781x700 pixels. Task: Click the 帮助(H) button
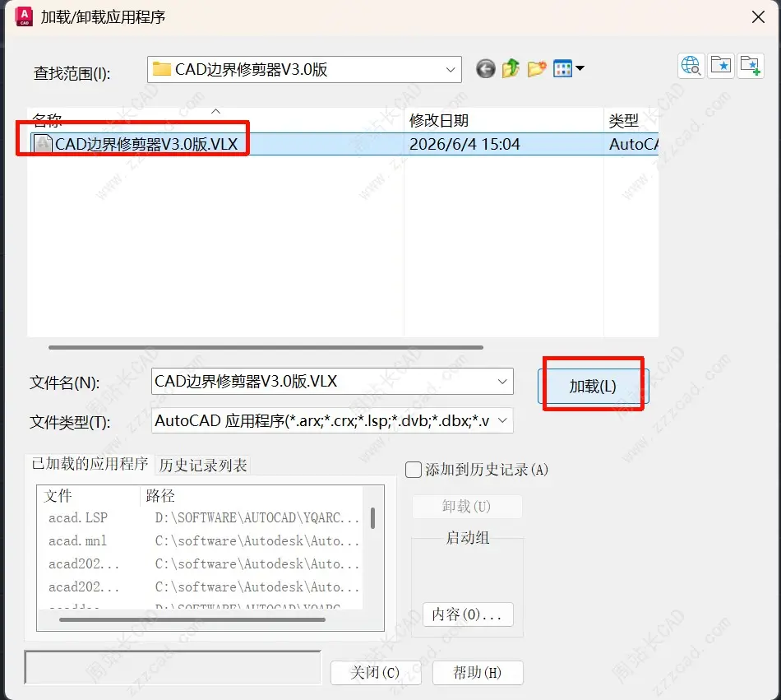pyautogui.click(x=477, y=673)
